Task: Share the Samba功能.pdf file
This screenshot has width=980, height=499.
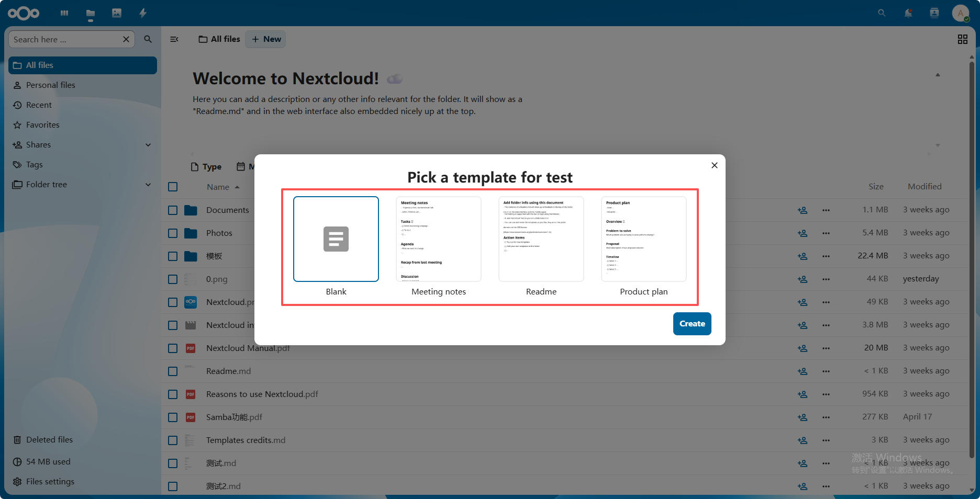Action: (x=803, y=417)
